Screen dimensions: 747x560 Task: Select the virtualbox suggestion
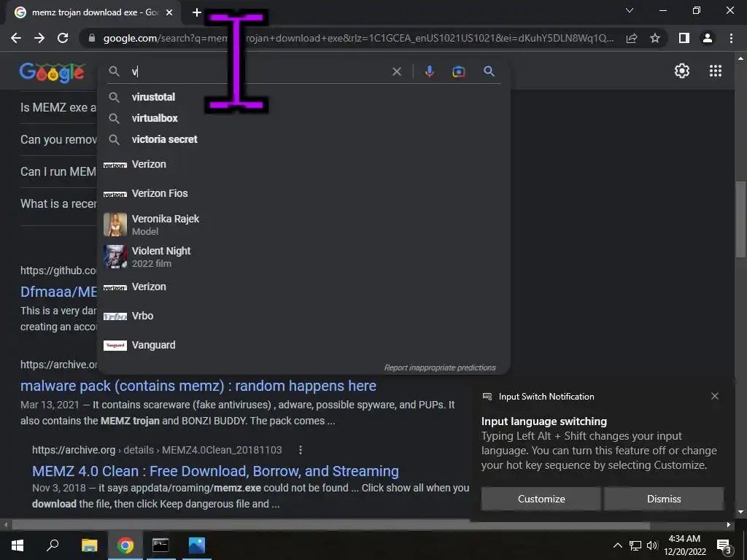tap(303, 118)
